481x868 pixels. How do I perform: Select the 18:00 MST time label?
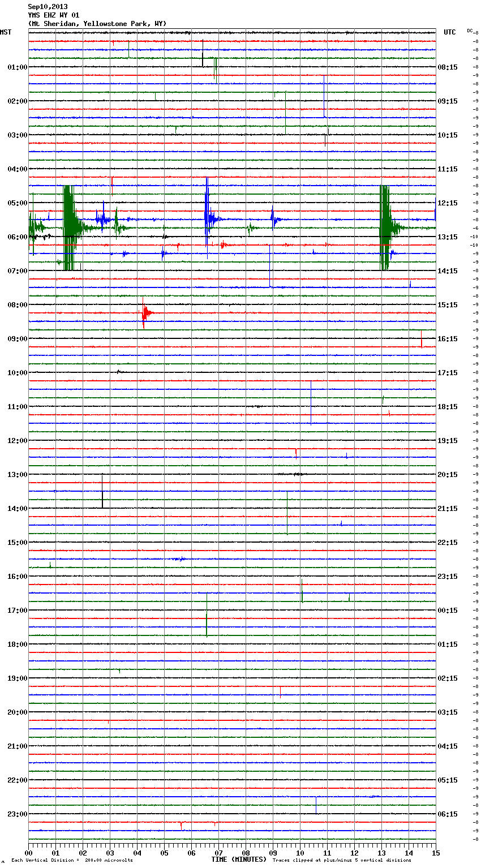tap(18, 644)
